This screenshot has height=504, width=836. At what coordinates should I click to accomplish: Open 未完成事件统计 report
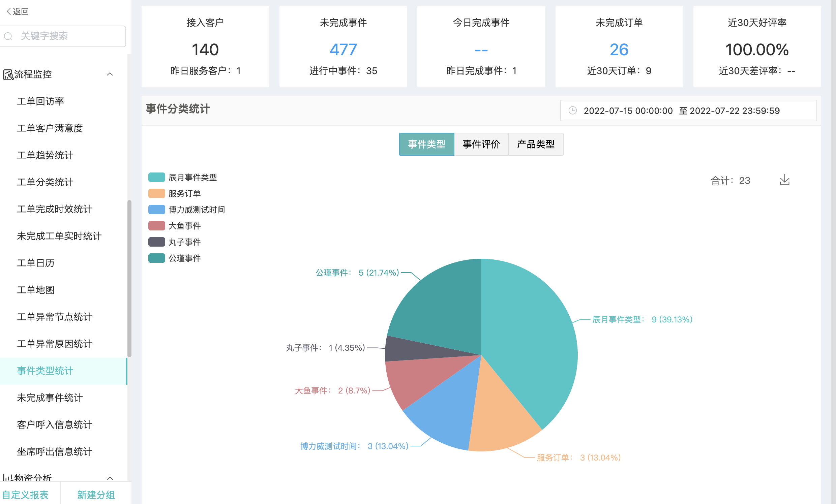pos(50,398)
